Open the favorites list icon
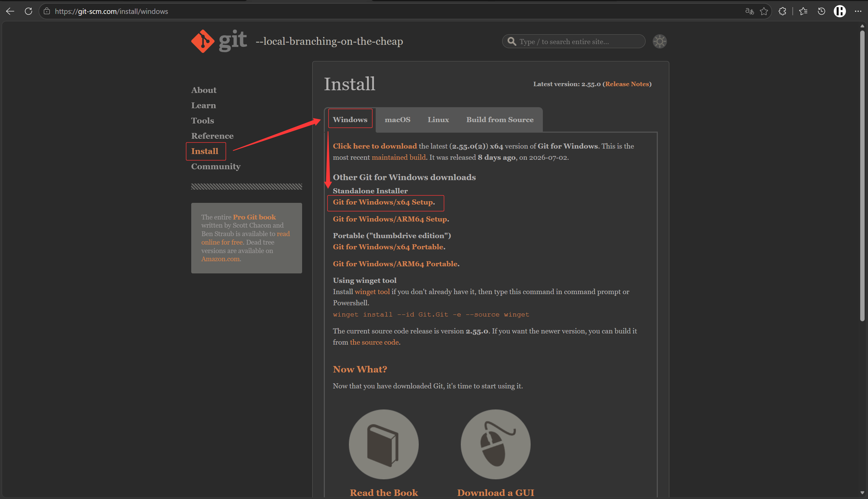This screenshot has width=868, height=499. [x=803, y=11]
